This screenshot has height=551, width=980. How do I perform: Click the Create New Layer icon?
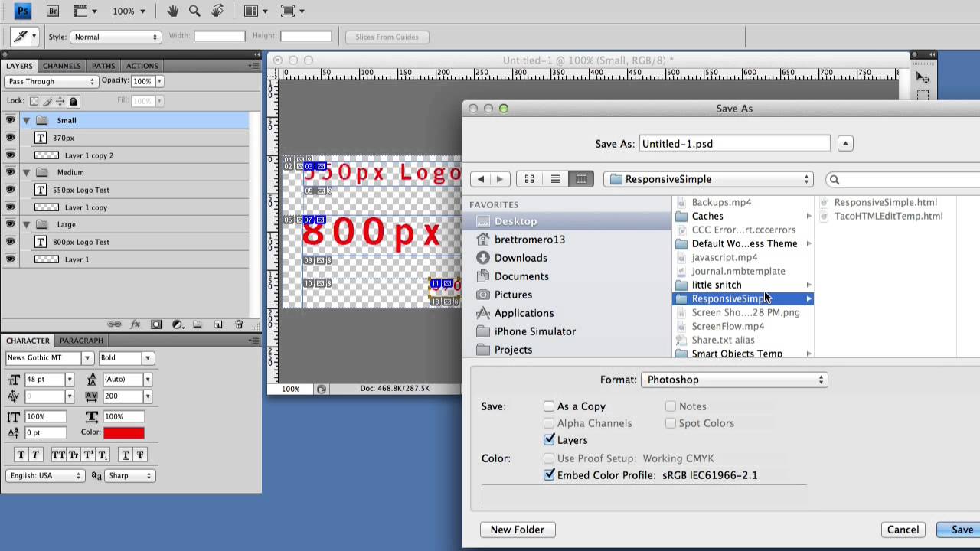pos(217,324)
